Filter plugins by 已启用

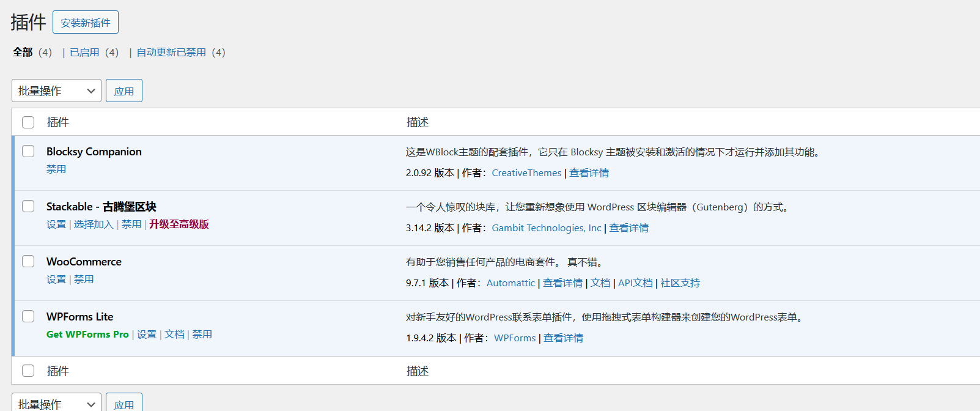(x=84, y=53)
